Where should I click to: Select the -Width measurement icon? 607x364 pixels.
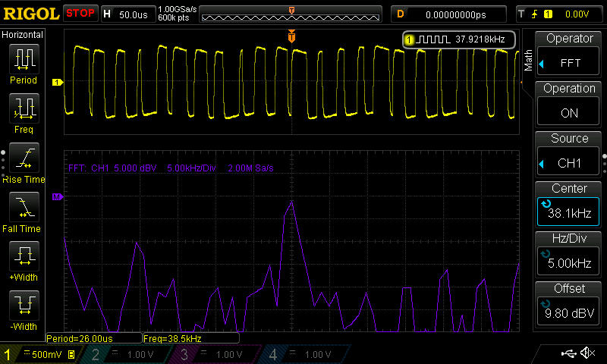pos(24,306)
